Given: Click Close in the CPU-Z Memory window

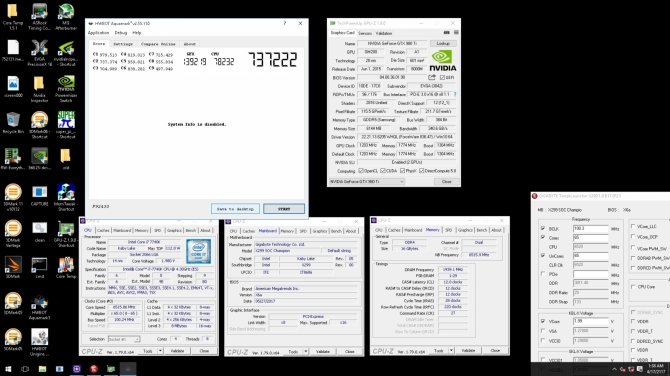Looking at the screenshot, I should coord(495,350).
